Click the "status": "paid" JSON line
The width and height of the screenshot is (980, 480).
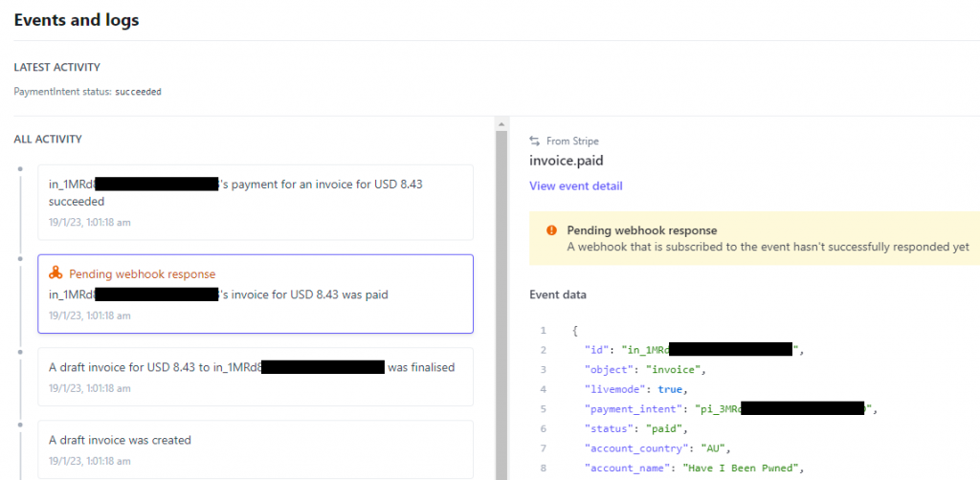[x=635, y=428]
